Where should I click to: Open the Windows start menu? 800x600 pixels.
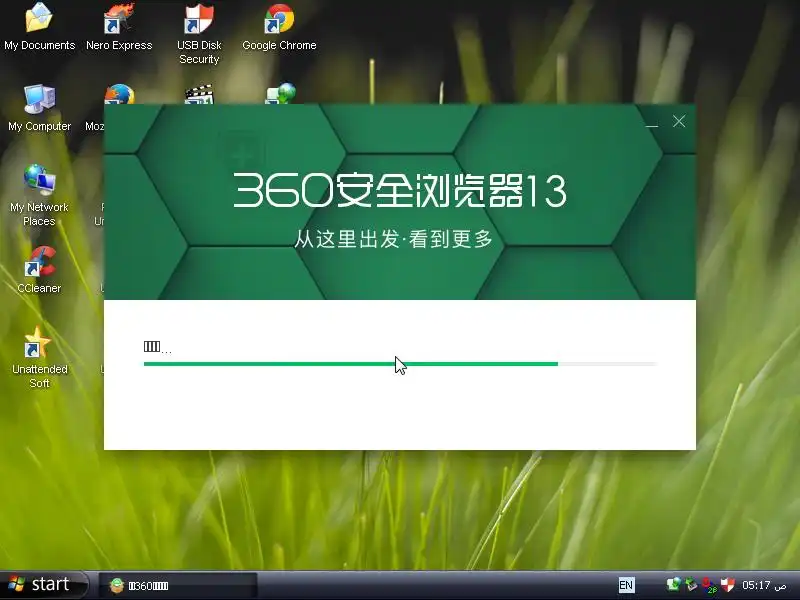(44, 585)
